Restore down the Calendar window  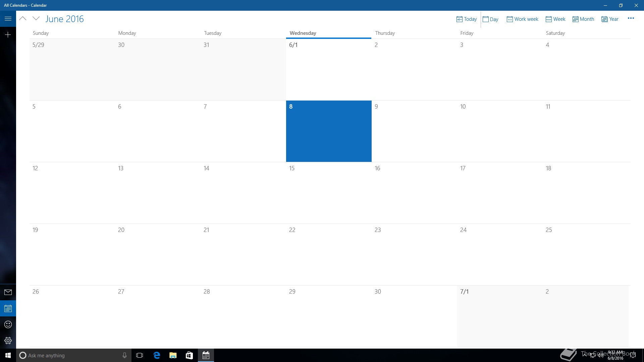pyautogui.click(x=621, y=5)
